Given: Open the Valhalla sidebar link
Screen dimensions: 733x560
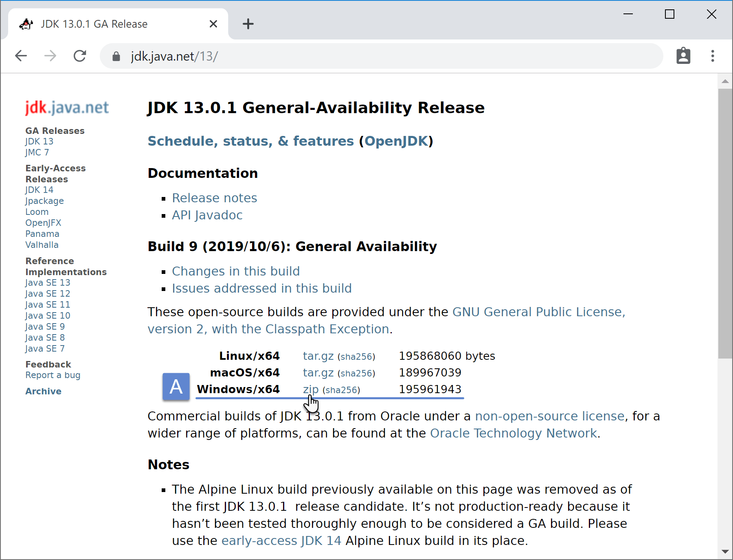Looking at the screenshot, I should click(42, 245).
